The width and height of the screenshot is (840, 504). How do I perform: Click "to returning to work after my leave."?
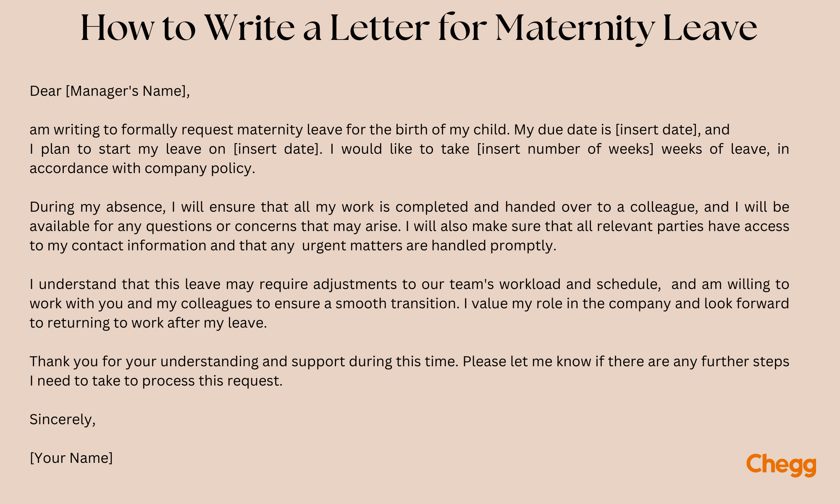point(148,323)
